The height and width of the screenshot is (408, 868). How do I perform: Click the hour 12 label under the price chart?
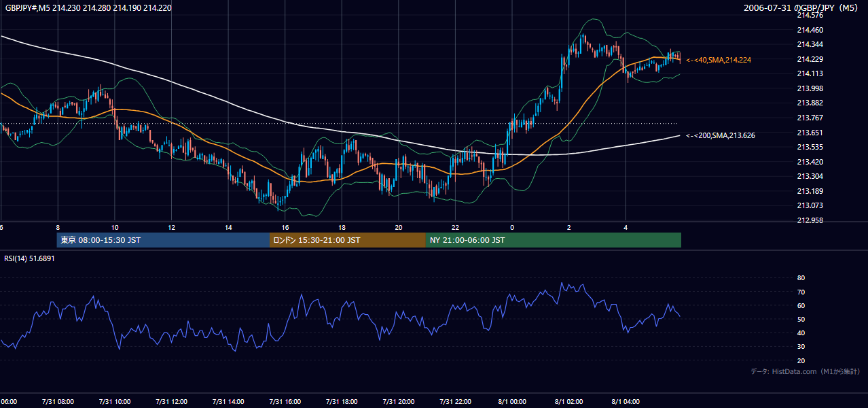coord(171,227)
